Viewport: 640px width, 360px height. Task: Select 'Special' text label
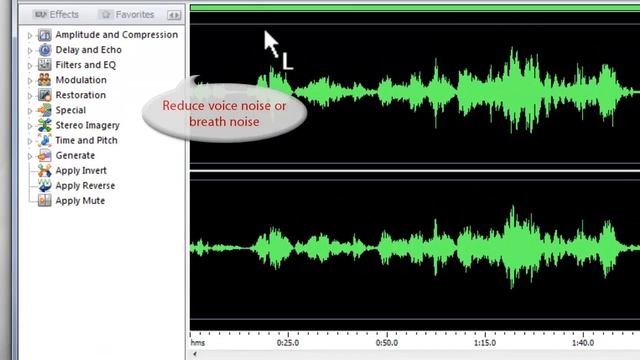pos(71,110)
